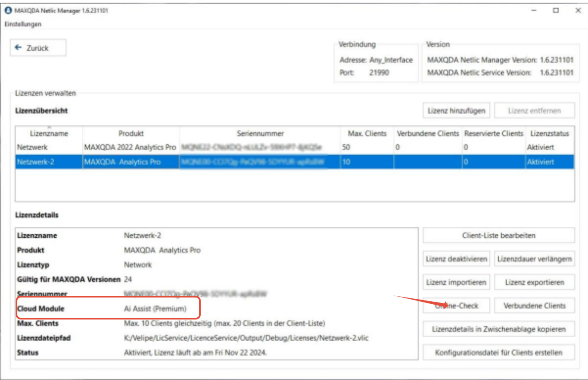This screenshot has height=380, width=588.
Task: Copy Lizenzdetails in Zwischenablage
Action: [x=499, y=329]
